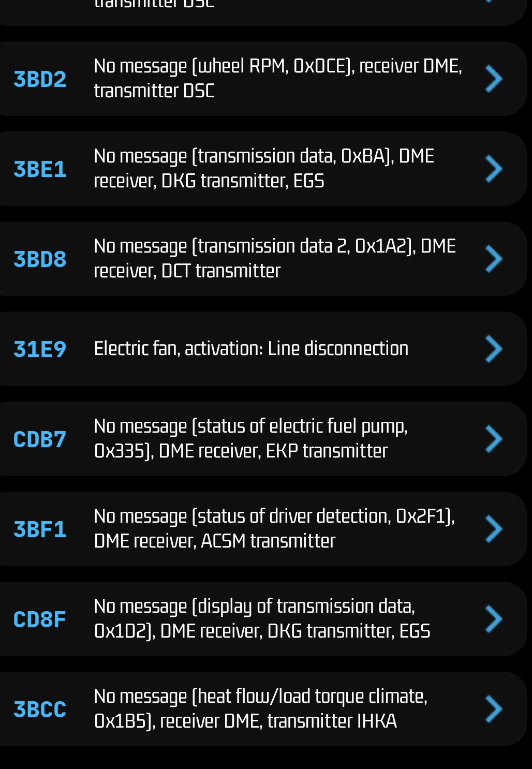Expand the 3BD2 fault chevron arrow
Viewport: 532px width, 769px height.
pyautogui.click(x=493, y=79)
